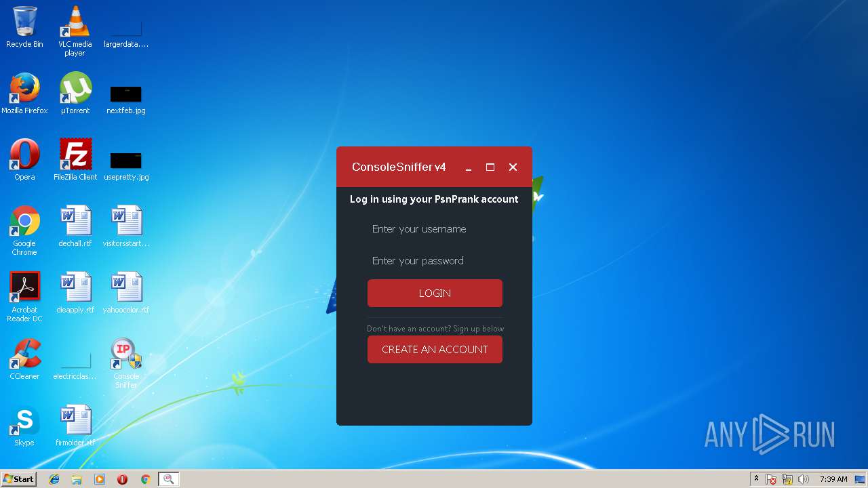The height and width of the screenshot is (488, 868).
Task: Launch Console Sniffer desktop shortcut
Action: point(126,363)
